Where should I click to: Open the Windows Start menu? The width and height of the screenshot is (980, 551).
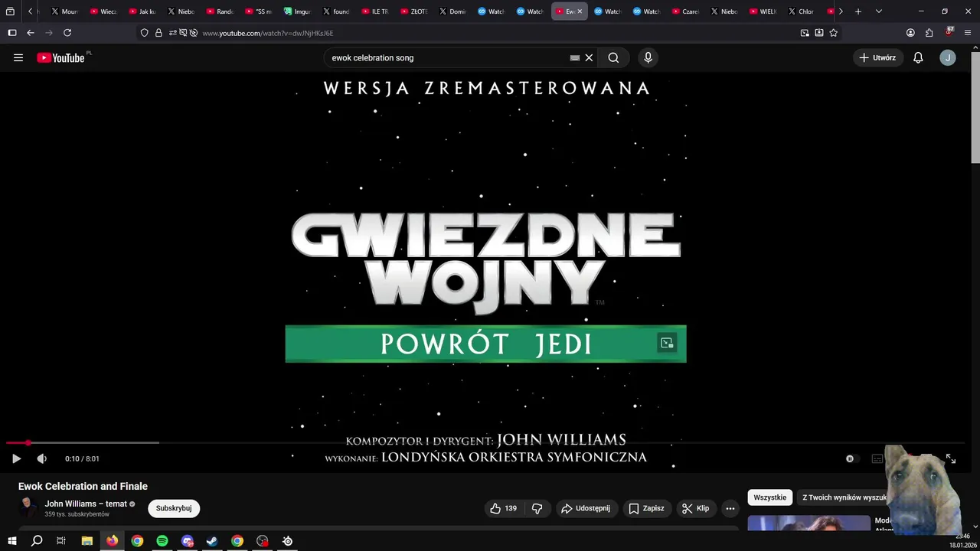click(11, 541)
